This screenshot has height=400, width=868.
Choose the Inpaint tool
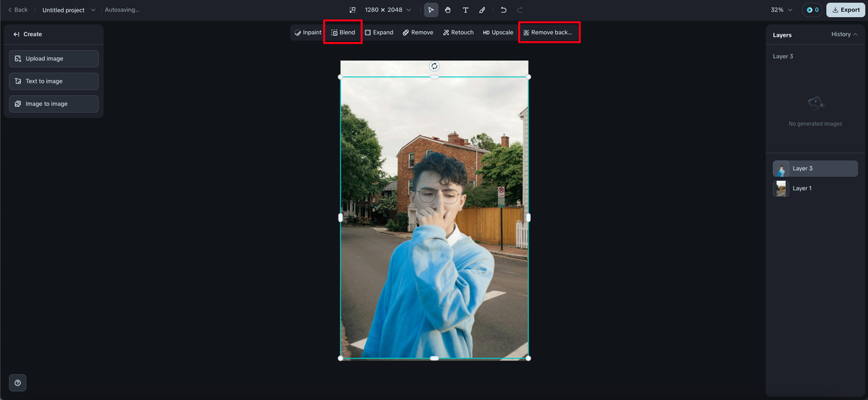(308, 33)
